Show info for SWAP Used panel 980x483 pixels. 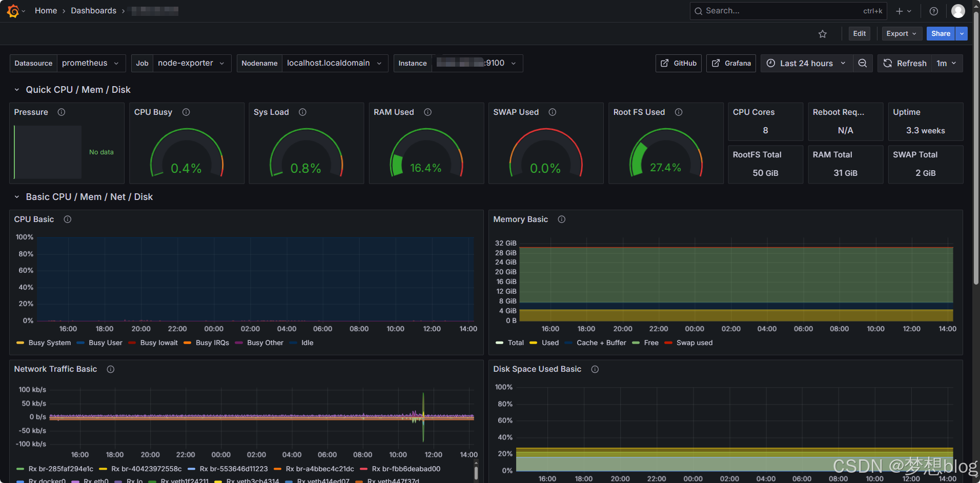tap(552, 112)
